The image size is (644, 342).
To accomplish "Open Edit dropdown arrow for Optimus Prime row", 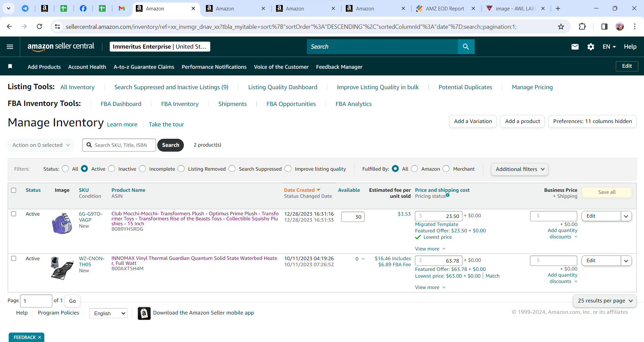I will pos(626,216).
